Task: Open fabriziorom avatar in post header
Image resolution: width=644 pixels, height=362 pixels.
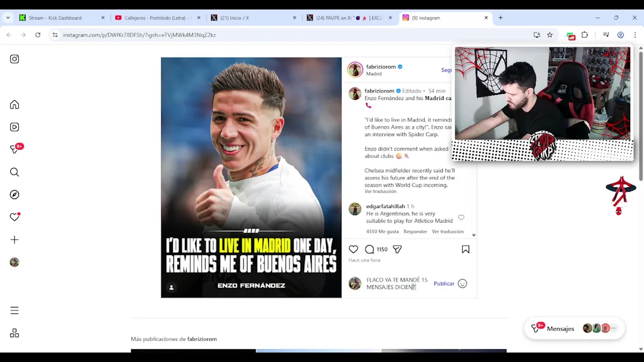Action: pyautogui.click(x=355, y=70)
